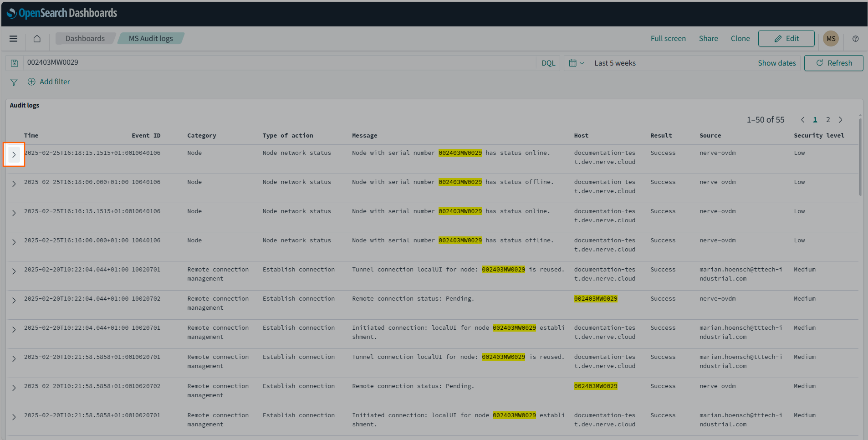
Task: Click the filter funnel icon
Action: 14,82
